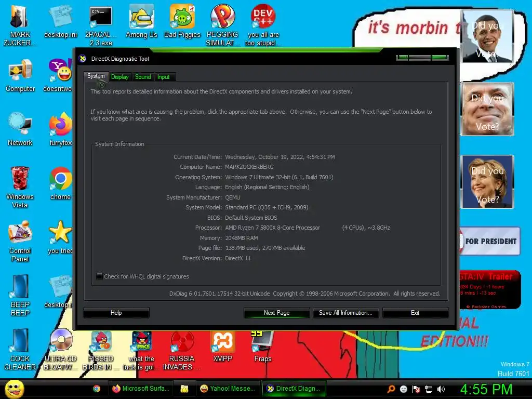Open the XMPP desktop shortcut
This screenshot has width=532, height=399.
(222, 347)
